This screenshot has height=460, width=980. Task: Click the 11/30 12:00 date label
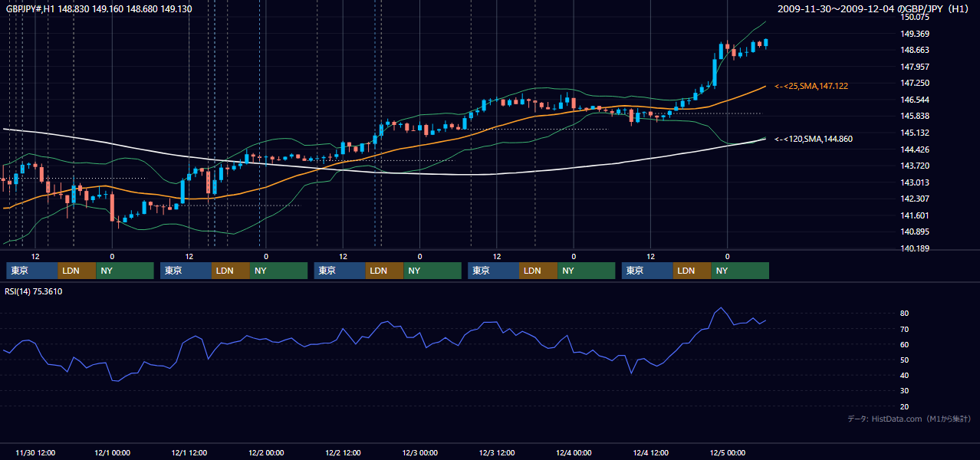pyautogui.click(x=35, y=452)
